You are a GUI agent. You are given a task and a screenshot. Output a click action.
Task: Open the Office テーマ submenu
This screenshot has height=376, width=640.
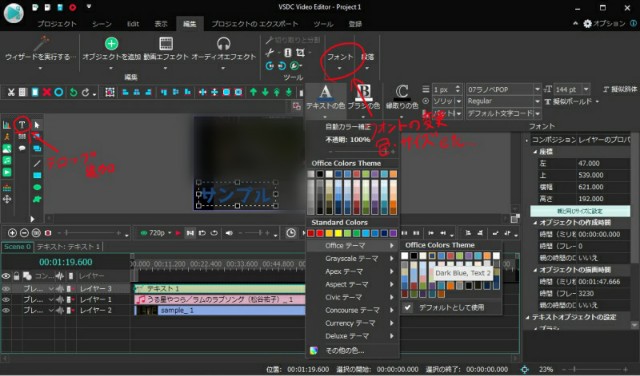(x=352, y=246)
